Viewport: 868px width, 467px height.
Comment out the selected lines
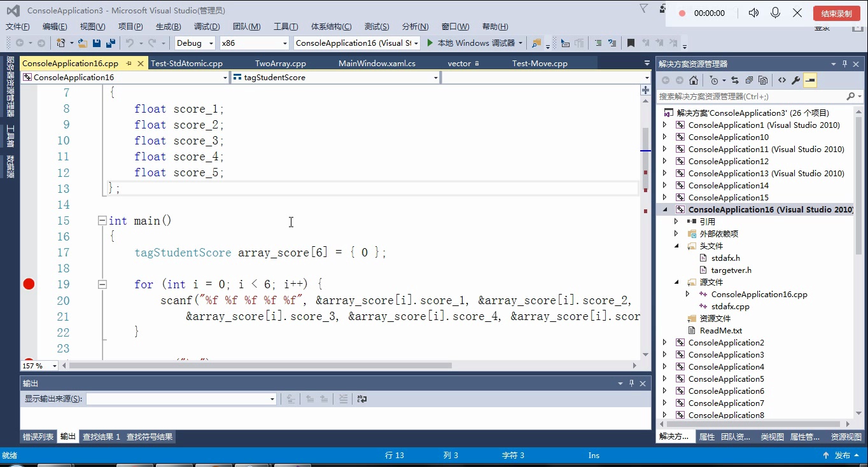598,43
